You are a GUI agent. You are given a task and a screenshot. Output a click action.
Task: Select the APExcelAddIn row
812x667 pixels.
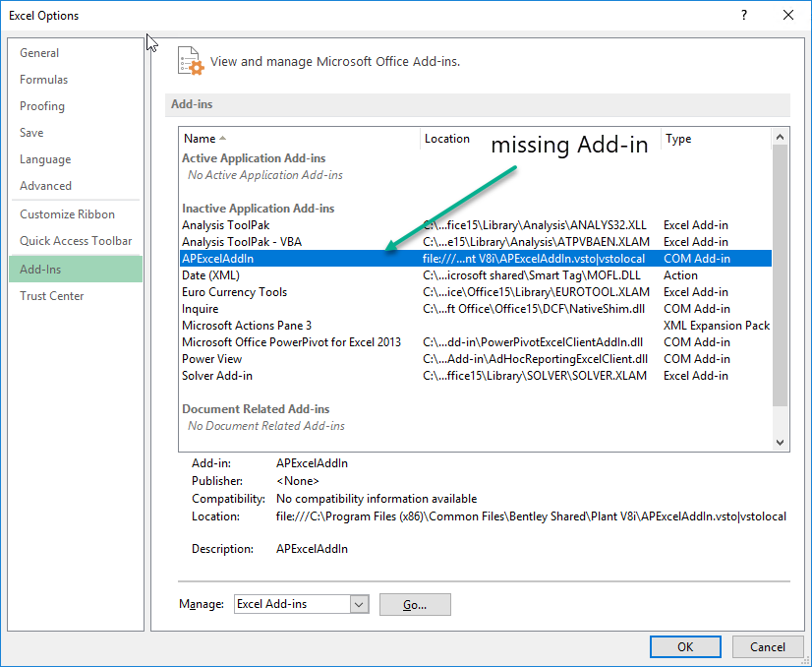pos(476,258)
